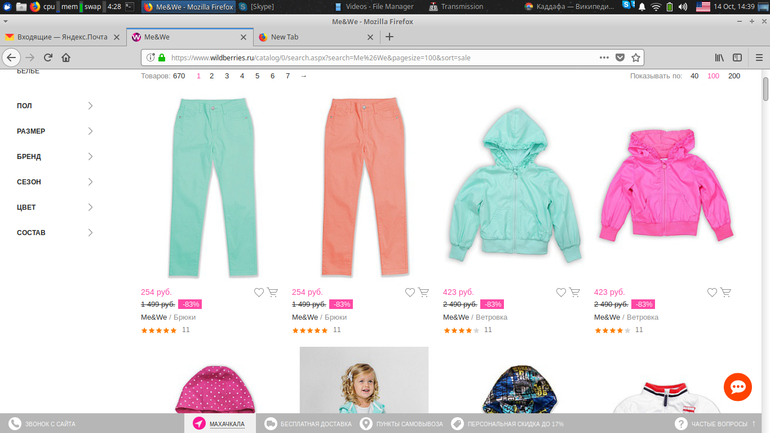Image resolution: width=770 pixels, height=433 pixels.
Task: Open the Firefox hamburger menu
Action: coord(758,58)
